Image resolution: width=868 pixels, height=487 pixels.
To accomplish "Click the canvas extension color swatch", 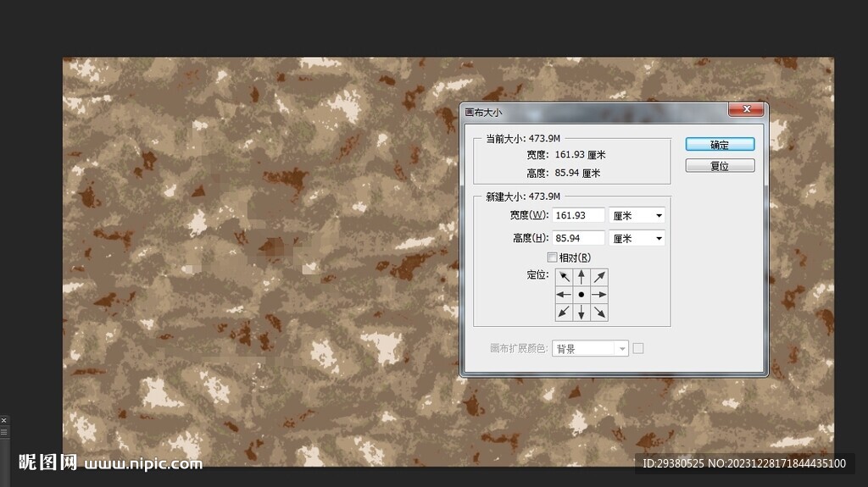I will (638, 348).
